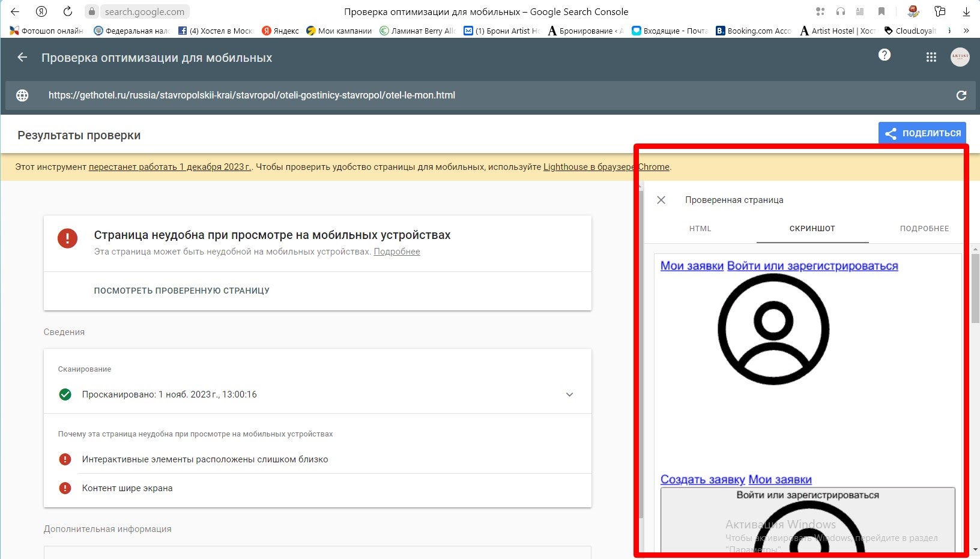This screenshot has height=559, width=980.
Task: Click ПОСМОТРЕТЬ ПРОВЕРЕННУЮ СТРАНИЦУ
Action: [182, 291]
